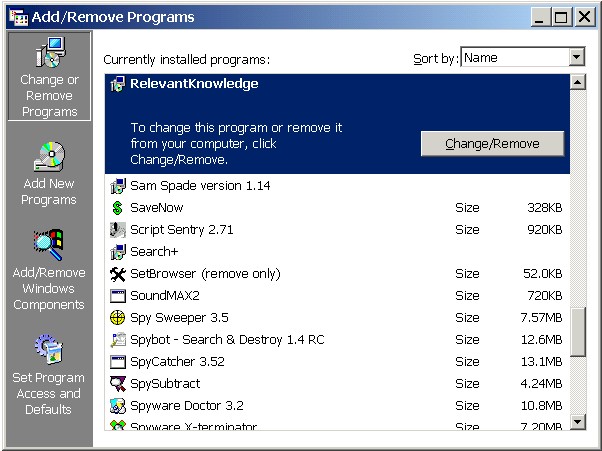Click the Spy Sweeper crosshair icon
602x451 pixels.
tap(117, 318)
